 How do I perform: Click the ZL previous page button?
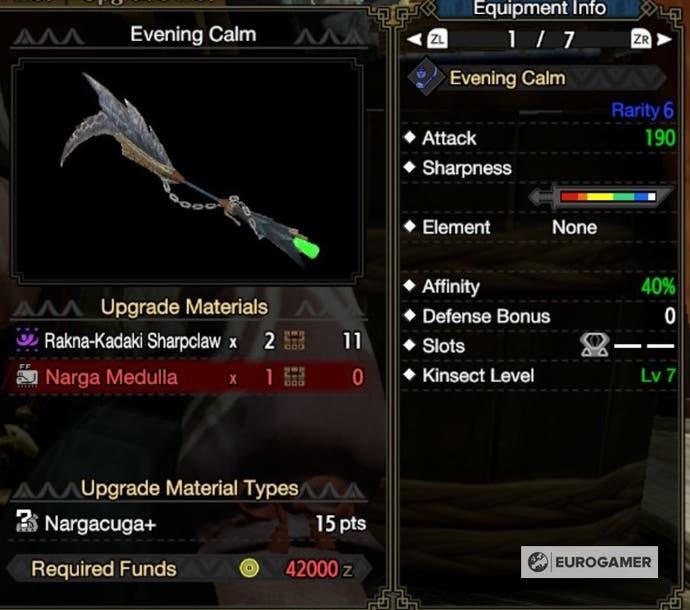pos(437,39)
